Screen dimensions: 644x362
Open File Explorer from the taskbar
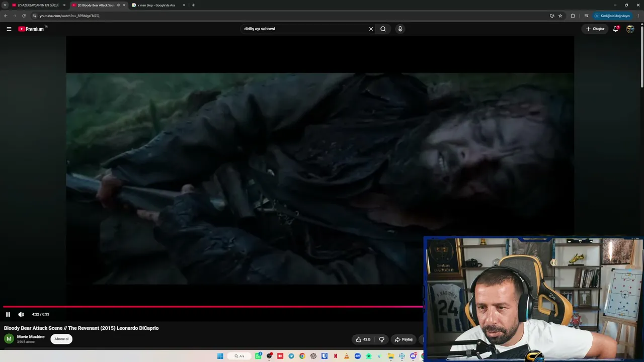[x=391, y=356]
